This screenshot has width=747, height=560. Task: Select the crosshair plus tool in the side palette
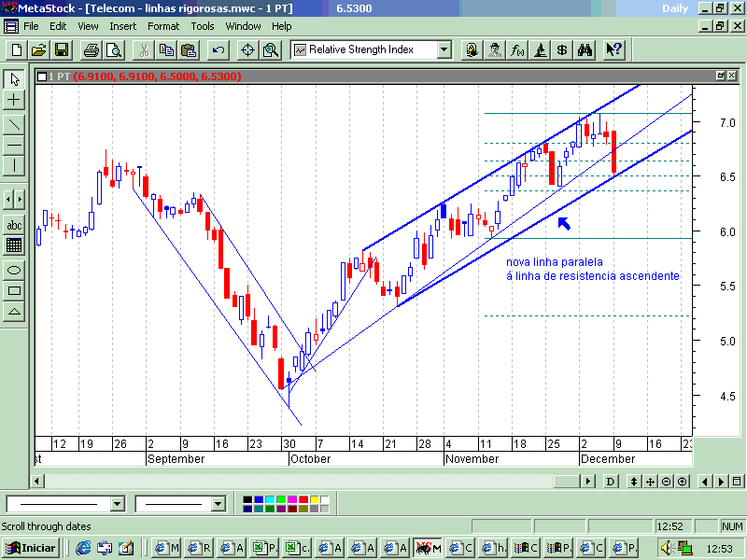(14, 100)
